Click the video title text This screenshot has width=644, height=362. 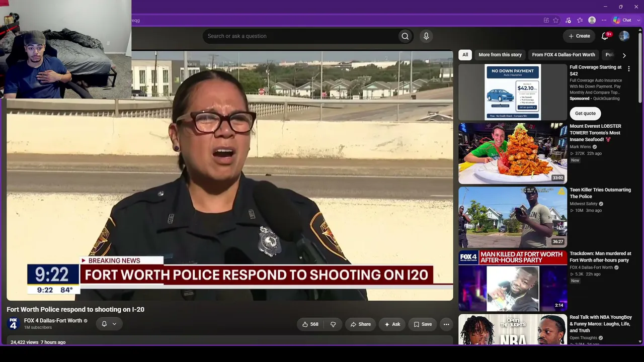75,309
